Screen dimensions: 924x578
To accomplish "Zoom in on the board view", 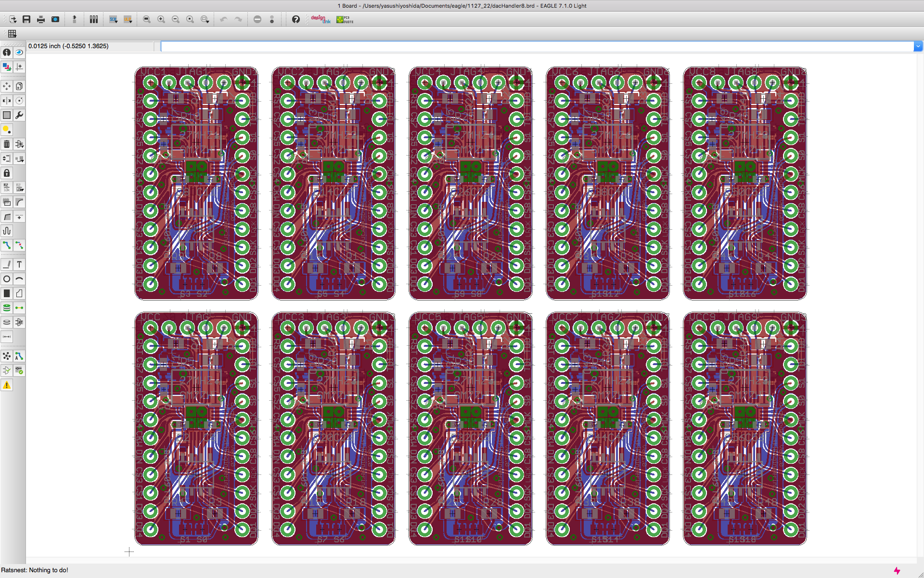I will point(161,19).
